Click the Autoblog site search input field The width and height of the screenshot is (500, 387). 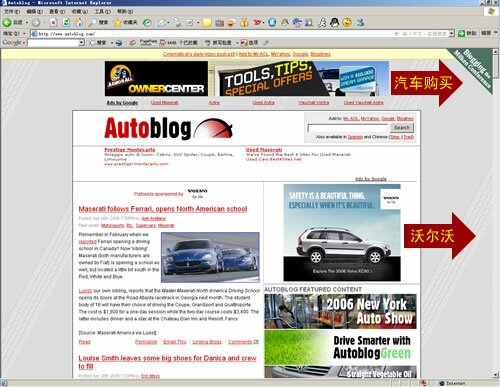[x=348, y=128]
